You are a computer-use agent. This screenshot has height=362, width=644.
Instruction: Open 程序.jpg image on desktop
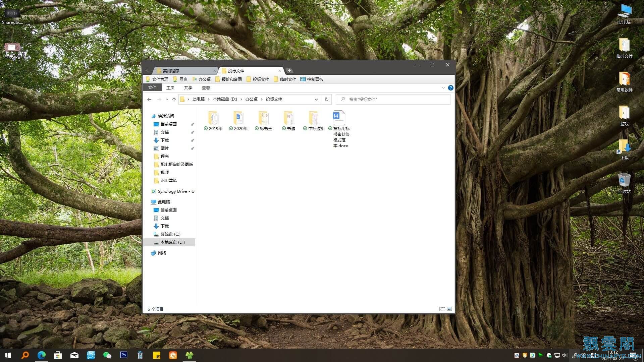12,50
